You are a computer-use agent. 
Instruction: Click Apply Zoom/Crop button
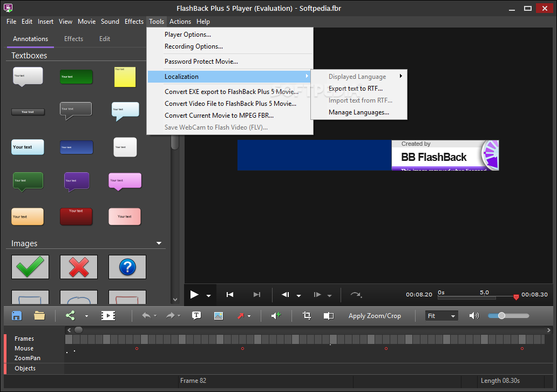[375, 315]
